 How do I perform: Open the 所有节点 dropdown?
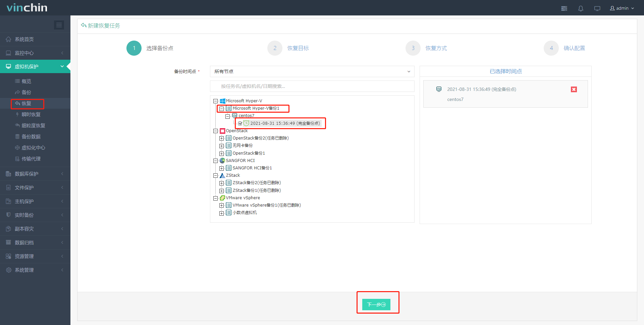coord(312,71)
